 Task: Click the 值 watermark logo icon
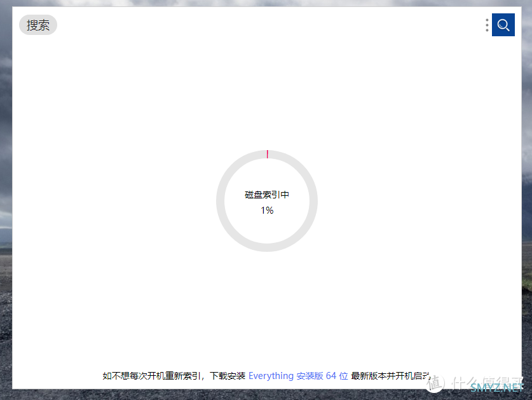(439, 383)
